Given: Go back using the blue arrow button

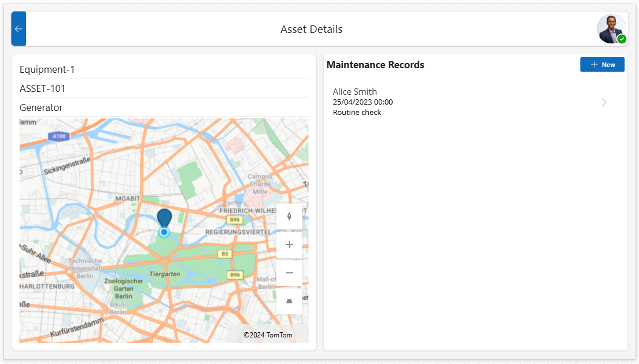Looking at the screenshot, I should click(18, 28).
